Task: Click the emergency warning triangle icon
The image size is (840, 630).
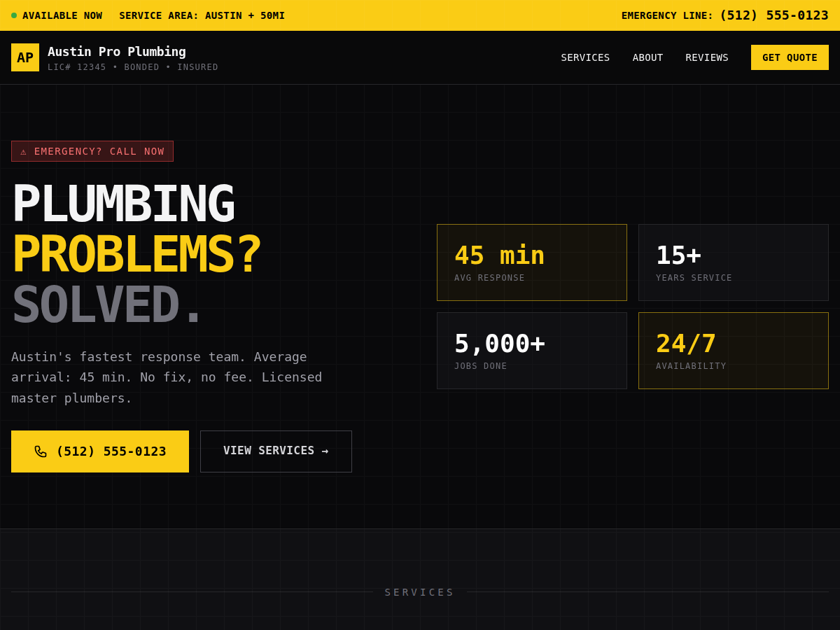Action: (x=23, y=151)
